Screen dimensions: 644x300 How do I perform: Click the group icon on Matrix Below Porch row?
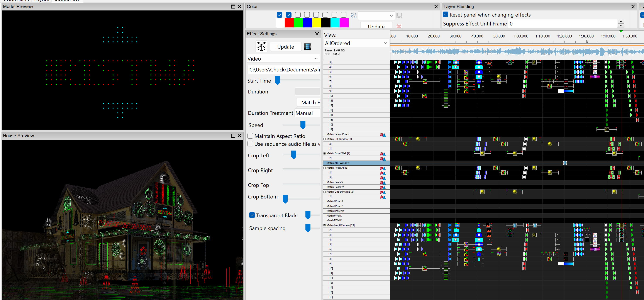click(383, 135)
